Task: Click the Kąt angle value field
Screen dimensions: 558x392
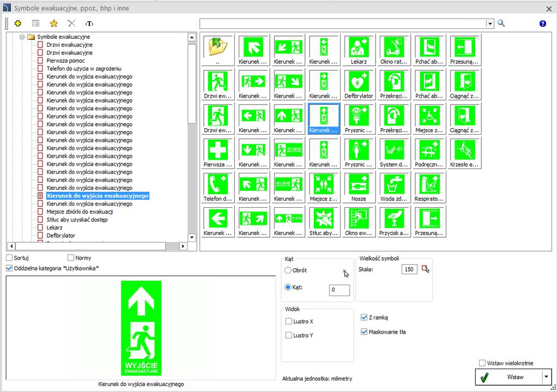Action: [x=339, y=290]
